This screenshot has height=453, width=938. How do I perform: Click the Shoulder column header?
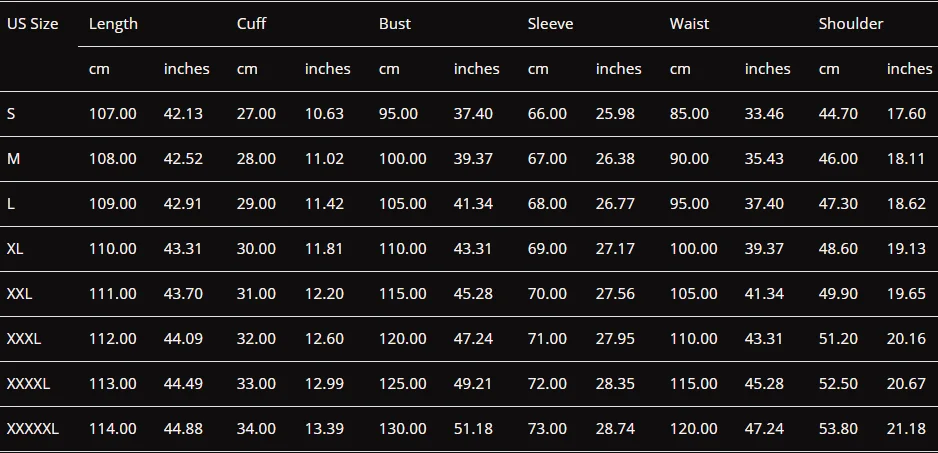click(851, 24)
